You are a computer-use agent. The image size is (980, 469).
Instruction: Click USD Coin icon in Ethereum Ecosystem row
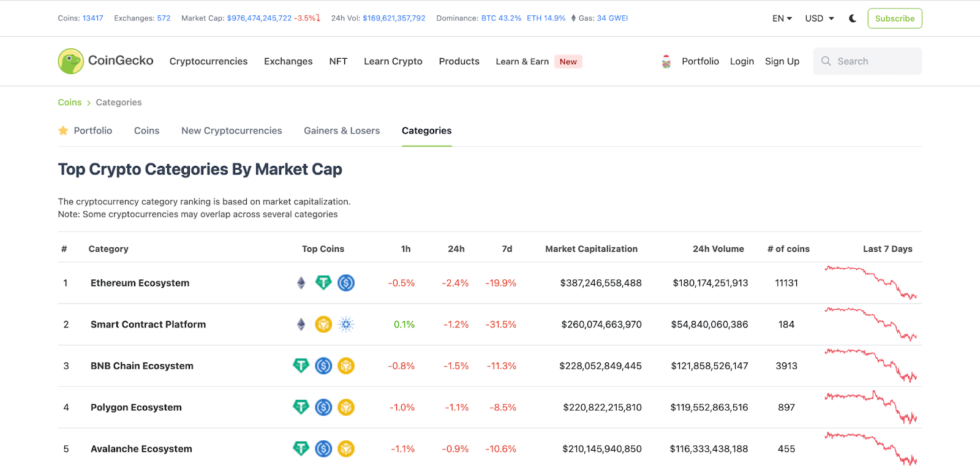(x=346, y=283)
